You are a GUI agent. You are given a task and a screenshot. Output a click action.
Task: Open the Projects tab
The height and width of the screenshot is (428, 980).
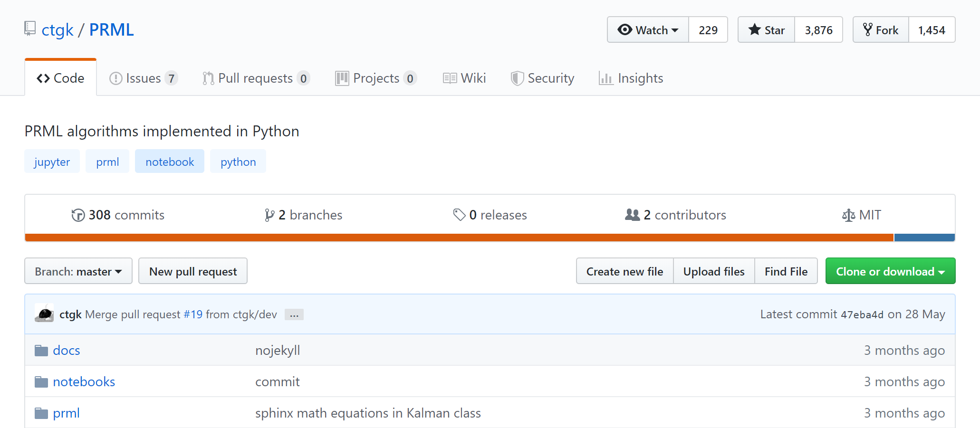tap(376, 78)
